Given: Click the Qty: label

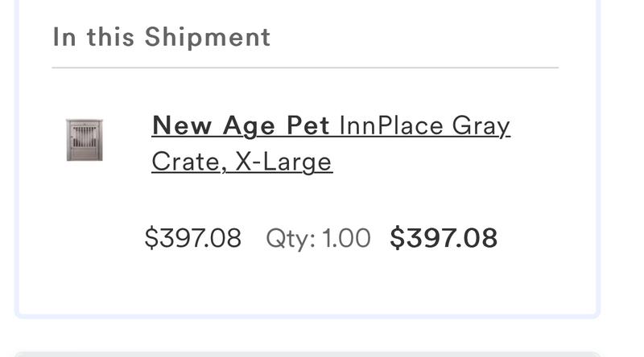Looking at the screenshot, I should pos(291,238).
